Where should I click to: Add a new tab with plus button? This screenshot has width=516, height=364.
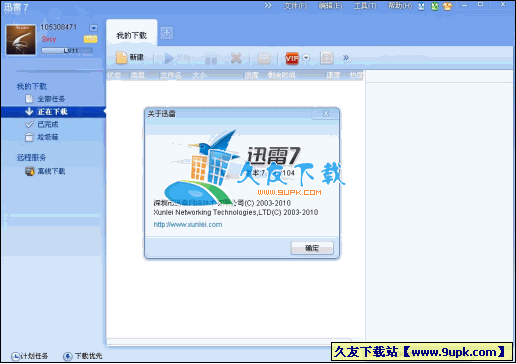(x=166, y=33)
